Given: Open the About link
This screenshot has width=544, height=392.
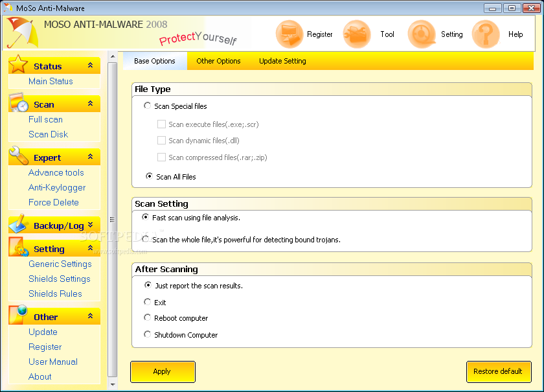Looking at the screenshot, I should (40, 376).
